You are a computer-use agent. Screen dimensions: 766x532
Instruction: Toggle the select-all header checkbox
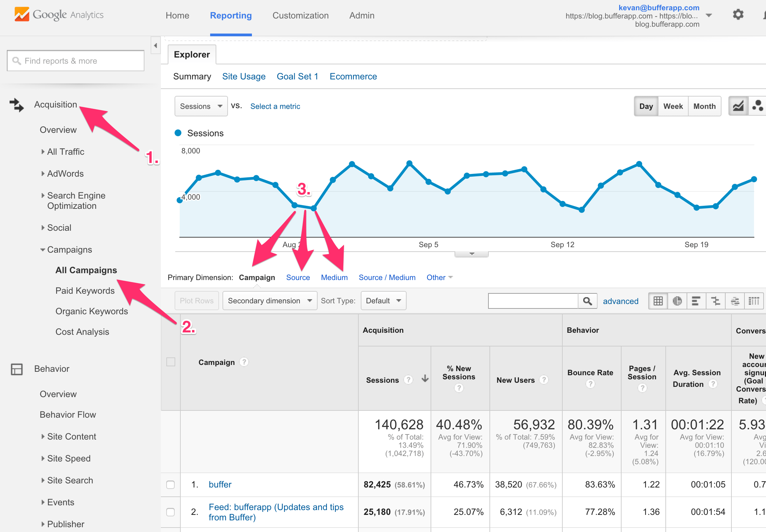point(170,362)
